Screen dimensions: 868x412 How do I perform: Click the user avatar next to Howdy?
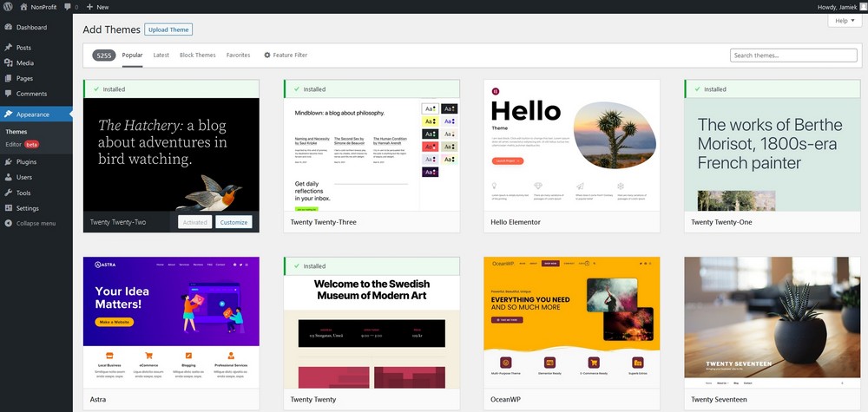(863, 7)
